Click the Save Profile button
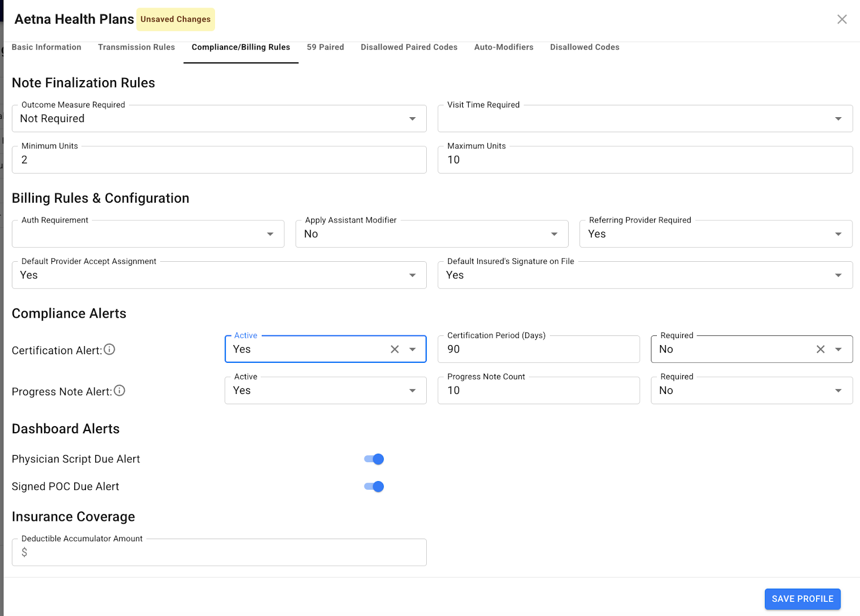This screenshot has width=860, height=616. pyautogui.click(x=802, y=599)
